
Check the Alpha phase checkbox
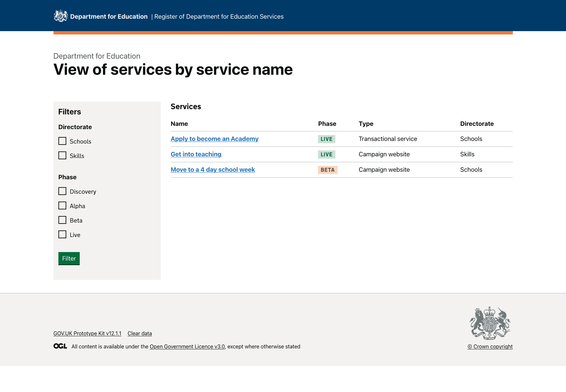point(62,206)
